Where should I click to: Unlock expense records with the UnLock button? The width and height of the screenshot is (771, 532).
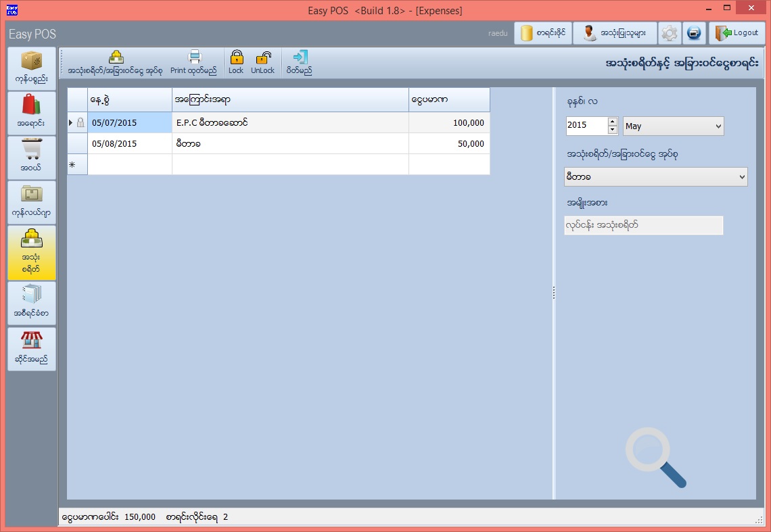pos(262,61)
